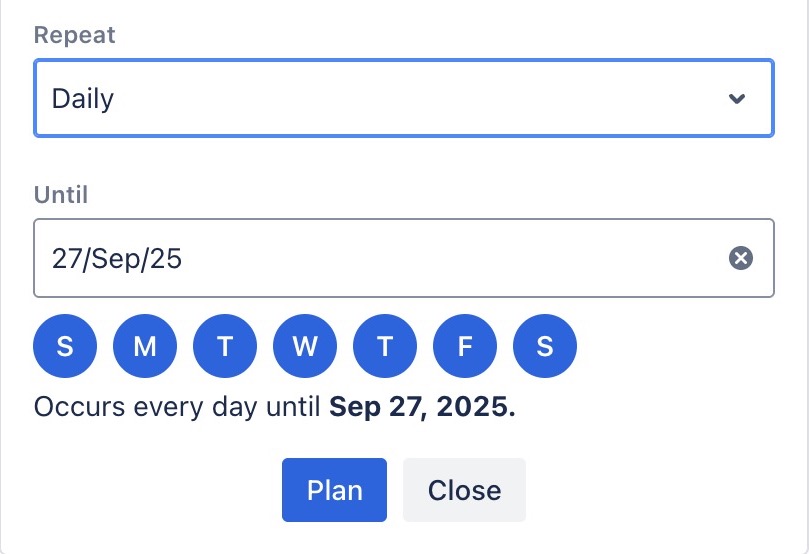Click the 27/Sep/25 date text
This screenshot has height=554, width=809.
pyautogui.click(x=117, y=259)
